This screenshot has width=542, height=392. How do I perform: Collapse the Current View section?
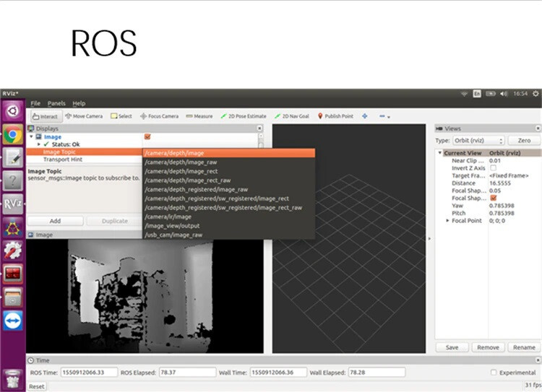[x=439, y=152]
